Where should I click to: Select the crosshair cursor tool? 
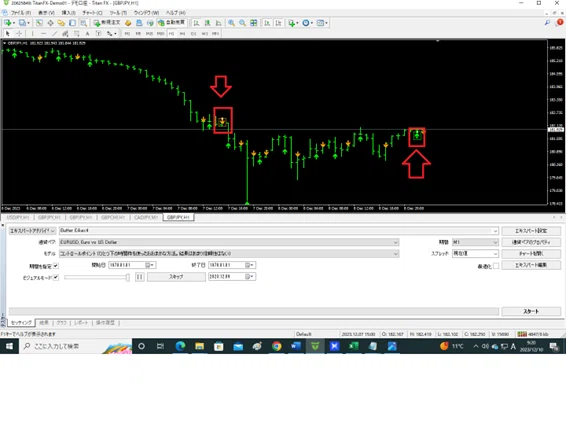(x=19, y=34)
